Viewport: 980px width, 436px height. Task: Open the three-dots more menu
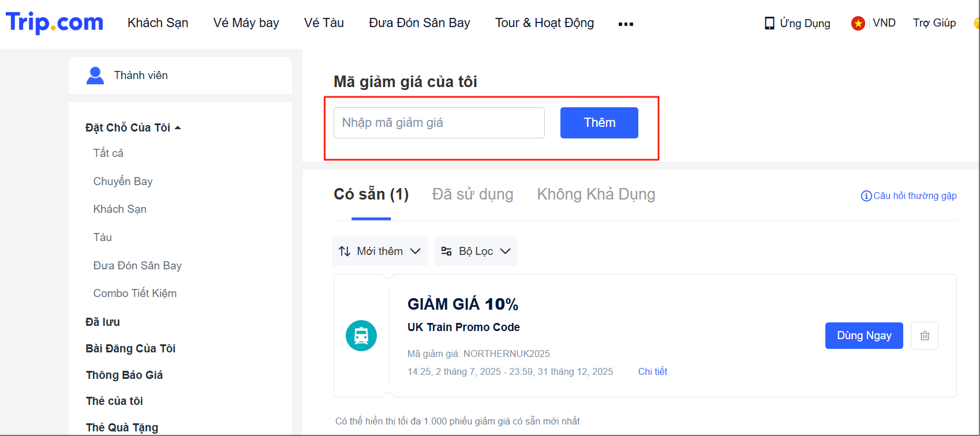tap(626, 24)
